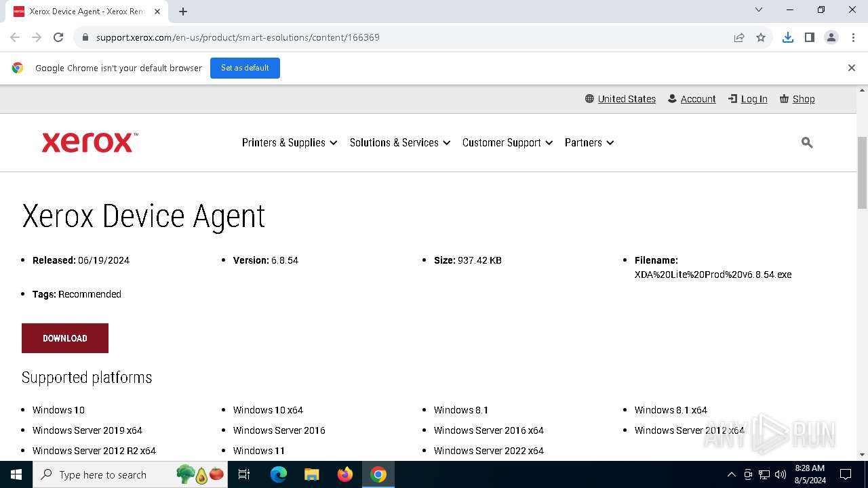The width and height of the screenshot is (868, 488).
Task: Click the Version 6.8.54 text
Action: (266, 260)
